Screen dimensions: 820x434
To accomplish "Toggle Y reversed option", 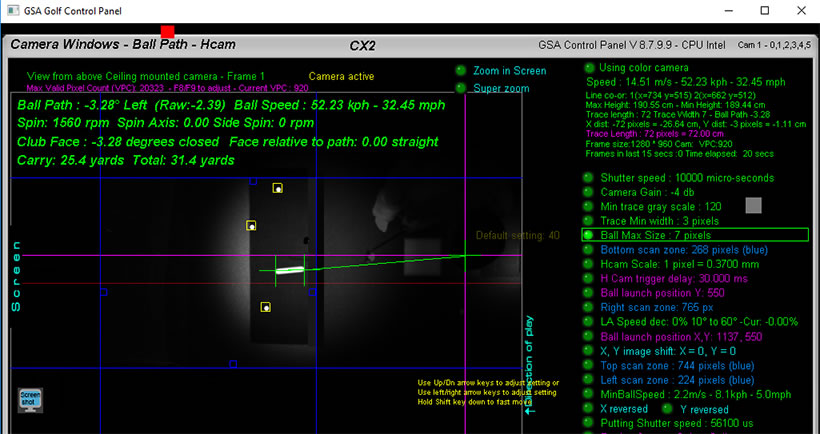I will pyautogui.click(x=668, y=408).
